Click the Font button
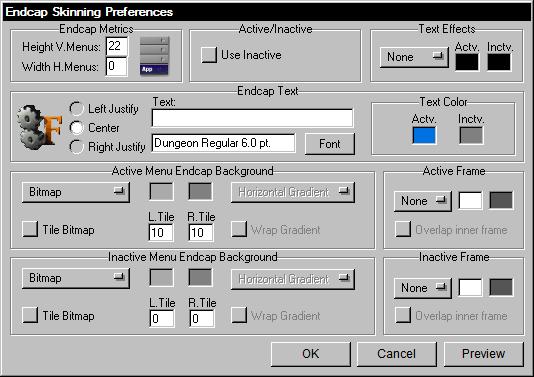This screenshot has width=534, height=377. tap(330, 144)
